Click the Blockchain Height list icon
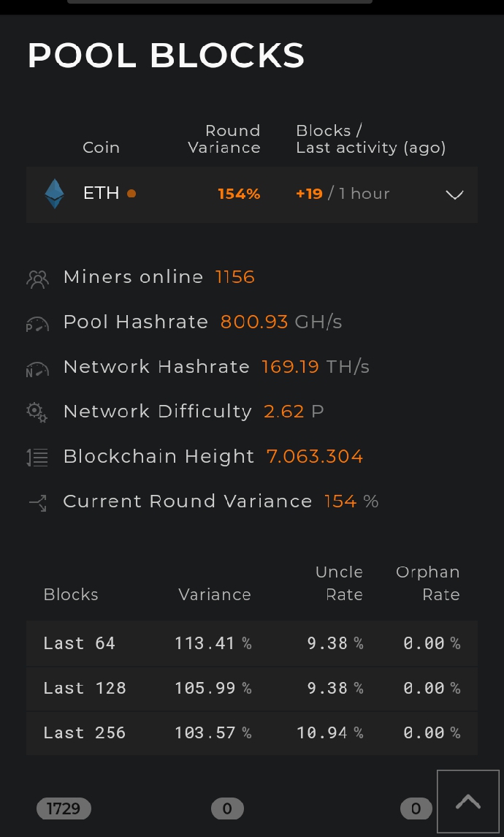Image resolution: width=504 pixels, height=837 pixels. (37, 458)
